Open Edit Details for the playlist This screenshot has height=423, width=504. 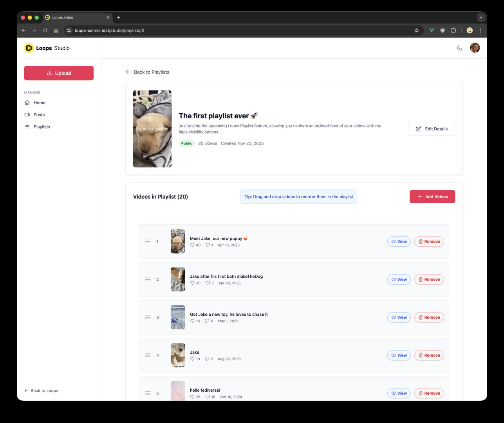point(431,129)
